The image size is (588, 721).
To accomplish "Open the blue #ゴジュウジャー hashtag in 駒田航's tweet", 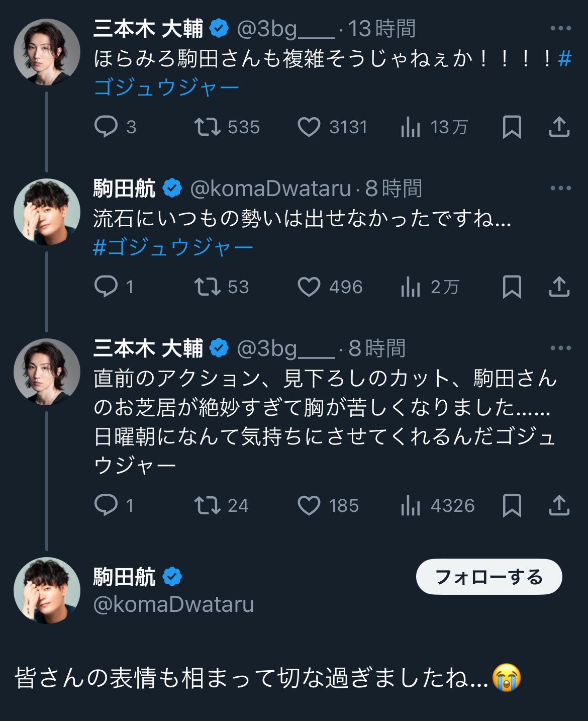I will click(173, 247).
